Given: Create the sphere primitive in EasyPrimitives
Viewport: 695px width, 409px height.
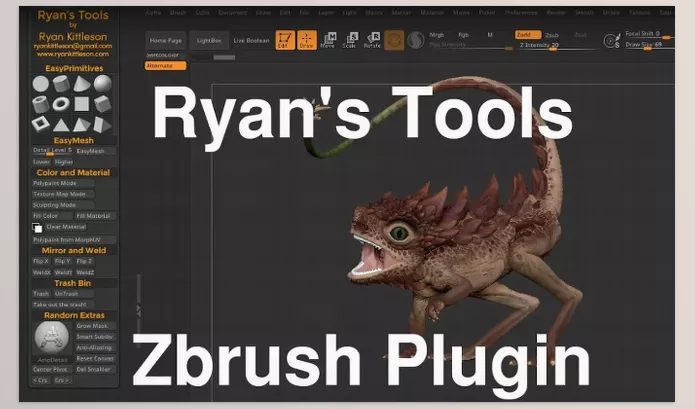Looking at the screenshot, I should [x=102, y=83].
